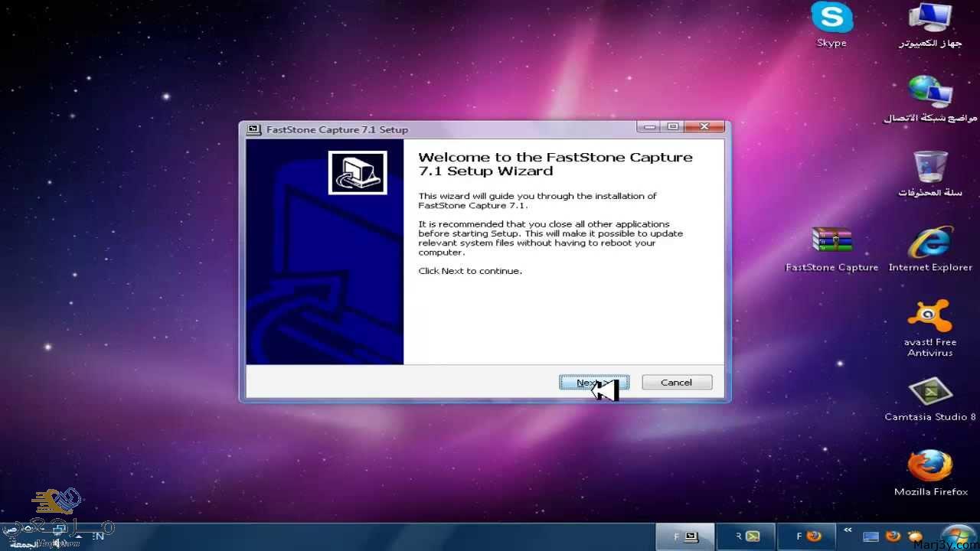Click the EN language indicator on taskbar
The image size is (980, 551).
coord(98,536)
